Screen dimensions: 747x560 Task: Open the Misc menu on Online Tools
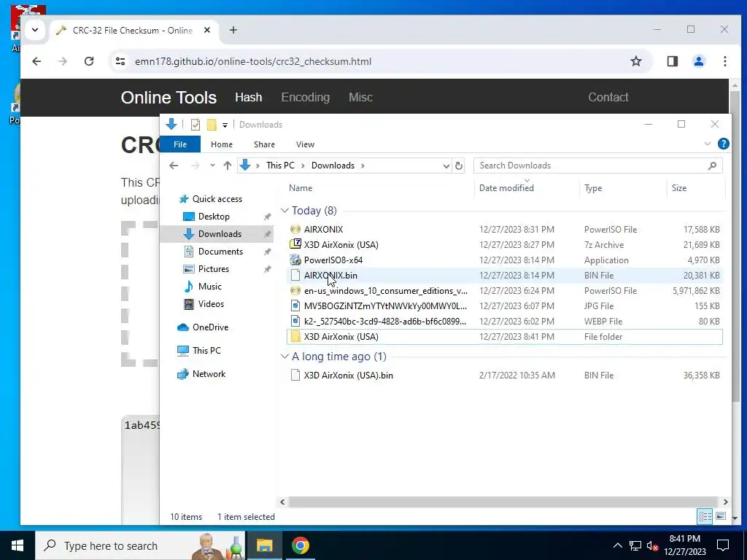360,97
